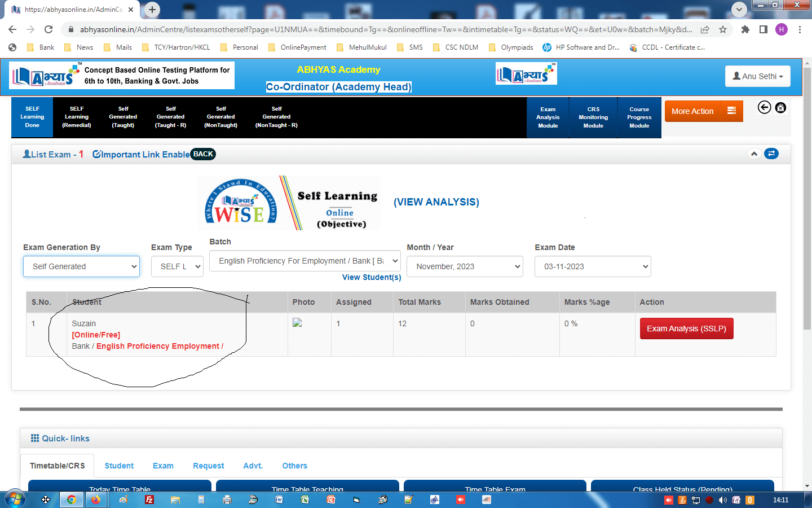This screenshot has width=812, height=508.
Task: Open the Exam Date dropdown
Action: [592, 266]
